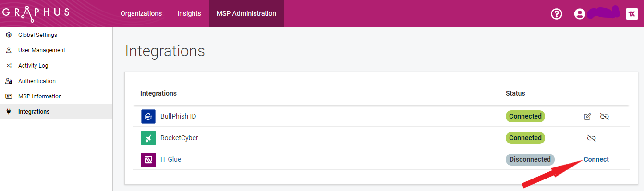Select the MSP Administration tab
Viewport: 644px width, 191px height.
coord(246,14)
